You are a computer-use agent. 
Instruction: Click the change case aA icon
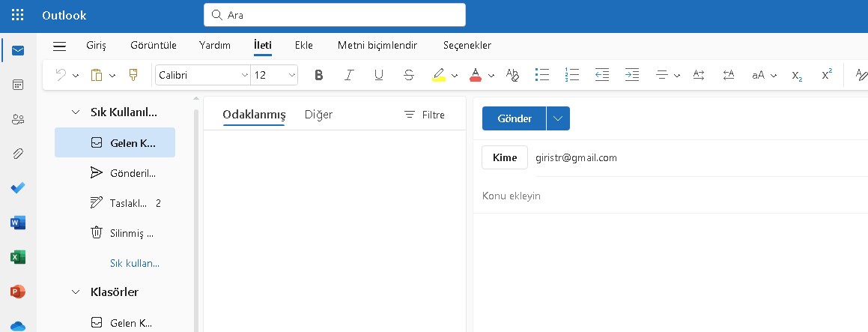[x=758, y=75]
